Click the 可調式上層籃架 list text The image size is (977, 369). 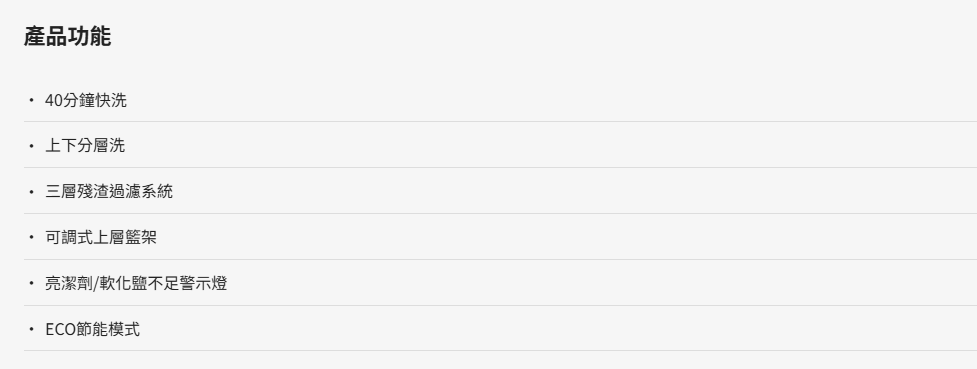click(101, 237)
